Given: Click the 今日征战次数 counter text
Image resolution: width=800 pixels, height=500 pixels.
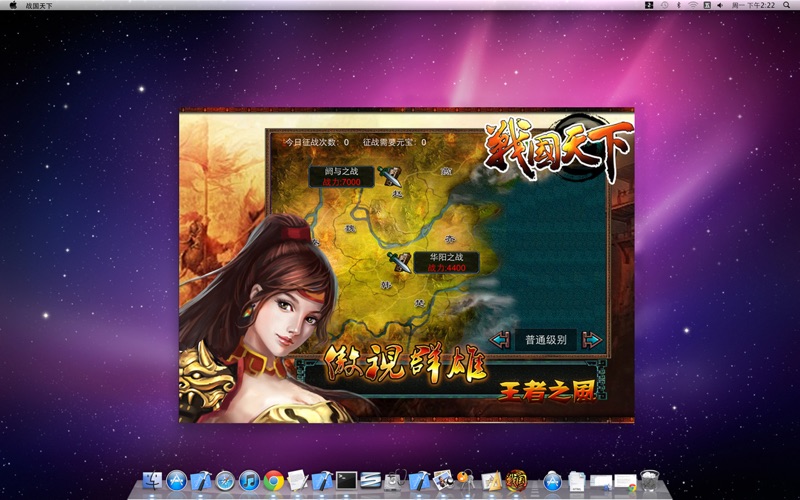Looking at the screenshot, I should pos(317,142).
